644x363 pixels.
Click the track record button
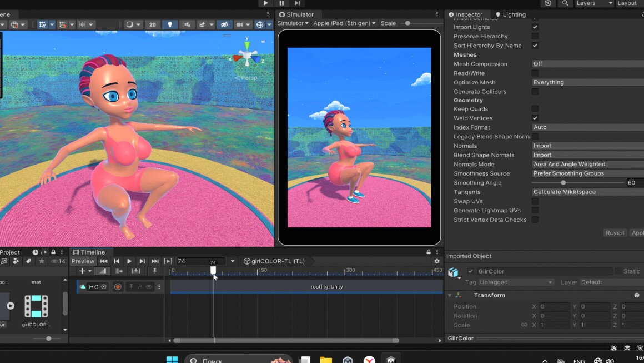click(118, 287)
